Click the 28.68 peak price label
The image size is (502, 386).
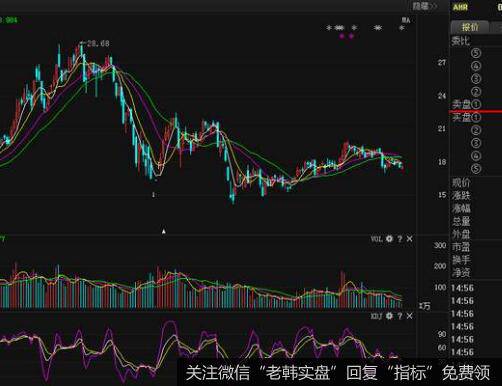point(98,43)
